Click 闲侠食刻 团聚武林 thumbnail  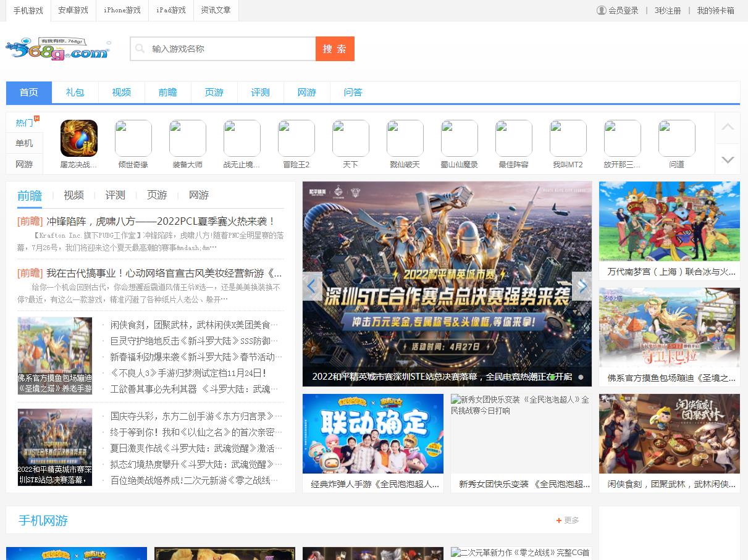(x=670, y=434)
